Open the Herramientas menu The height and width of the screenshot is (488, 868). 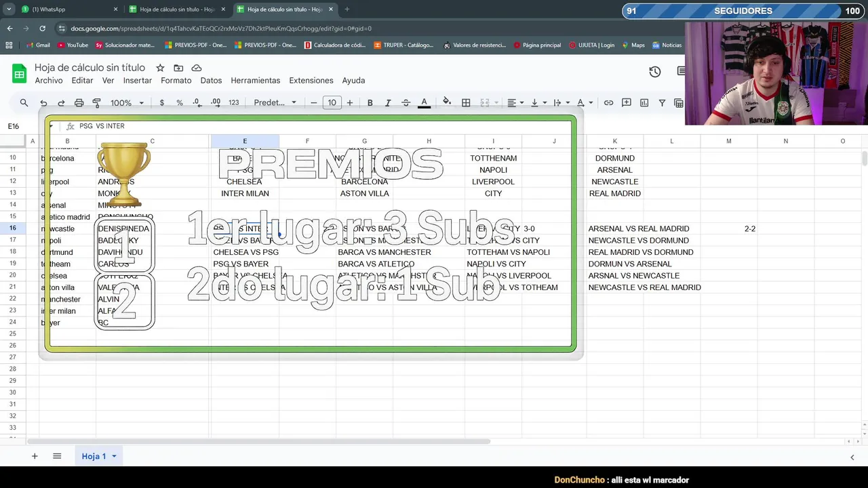(x=255, y=80)
